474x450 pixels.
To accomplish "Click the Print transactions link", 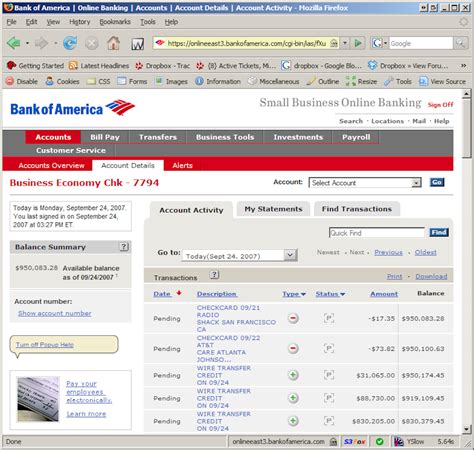I will [394, 276].
